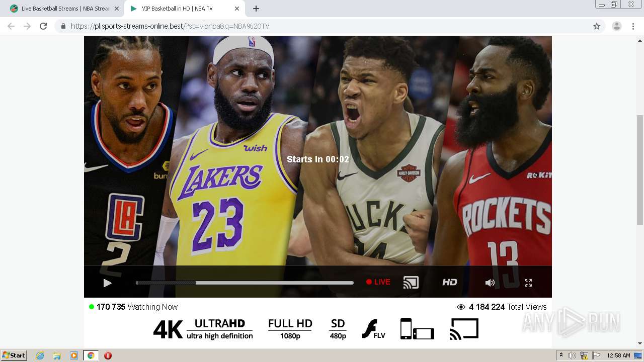
Task: Click the Full HD 1080p badge
Action: point(290,329)
